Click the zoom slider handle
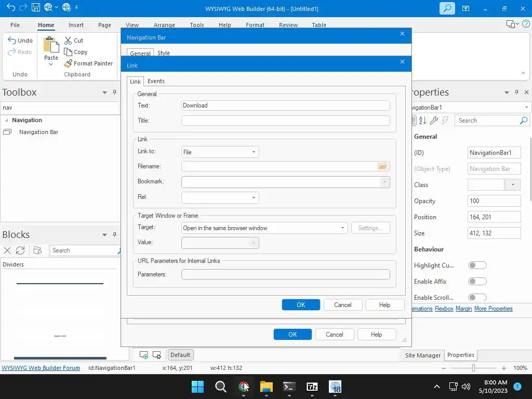This screenshot has height=399, width=532. [473, 368]
